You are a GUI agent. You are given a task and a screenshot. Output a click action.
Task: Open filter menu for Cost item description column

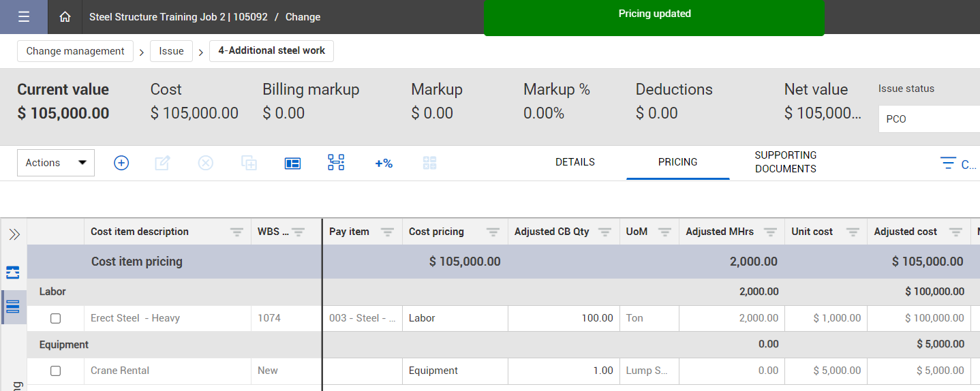point(236,232)
